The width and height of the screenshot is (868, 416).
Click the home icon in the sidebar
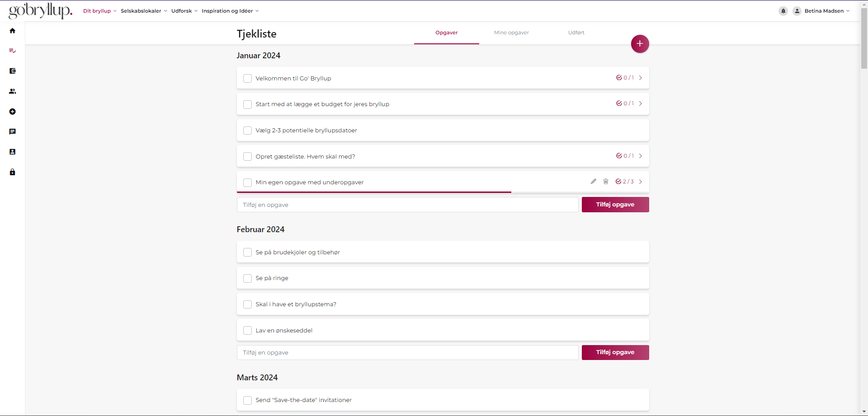13,31
